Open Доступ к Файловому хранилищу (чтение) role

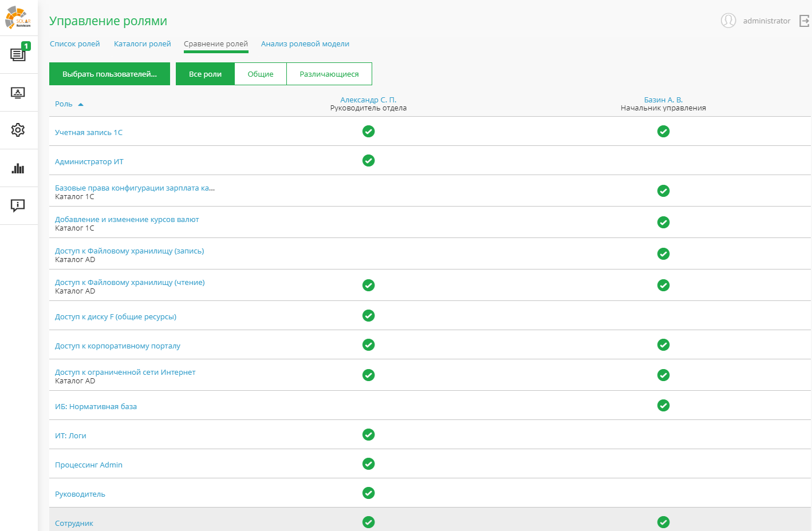[x=130, y=283]
